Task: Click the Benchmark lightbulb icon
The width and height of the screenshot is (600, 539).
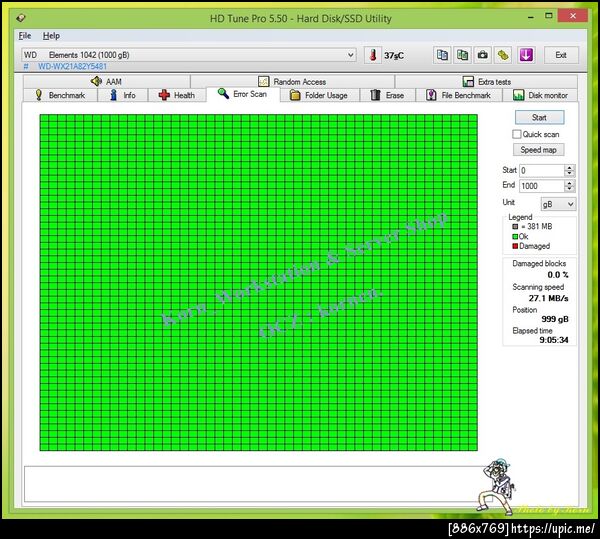Action: point(38,95)
